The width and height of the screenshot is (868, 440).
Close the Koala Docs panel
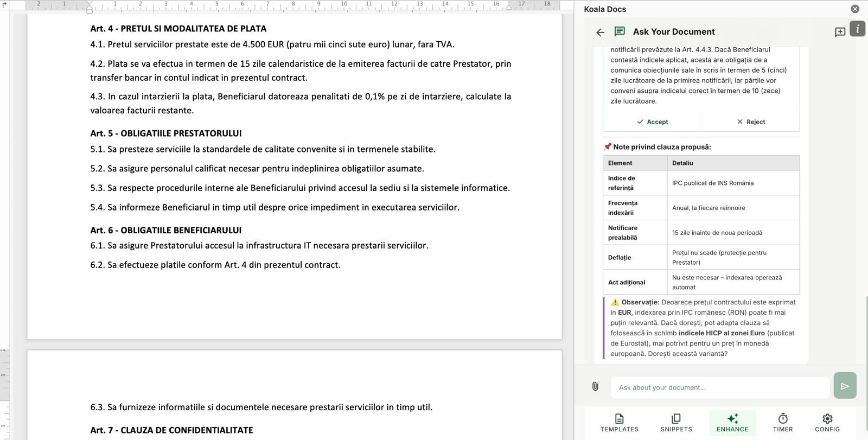(x=855, y=9)
